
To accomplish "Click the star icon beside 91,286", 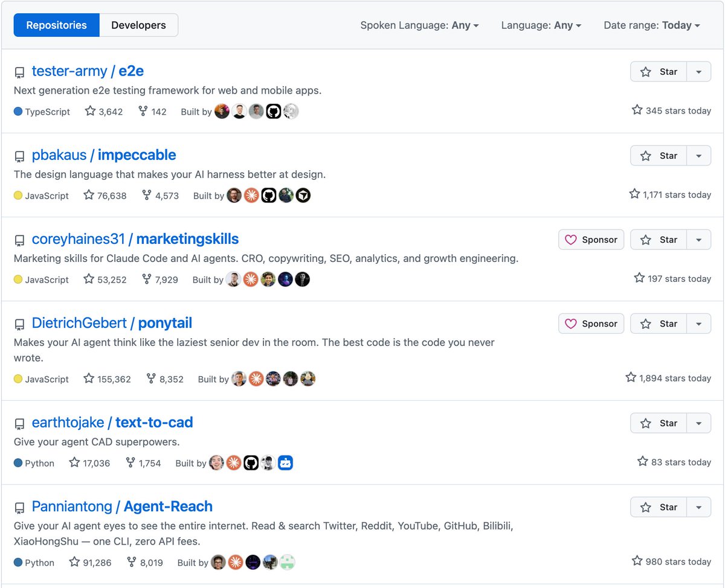I will pos(74,562).
